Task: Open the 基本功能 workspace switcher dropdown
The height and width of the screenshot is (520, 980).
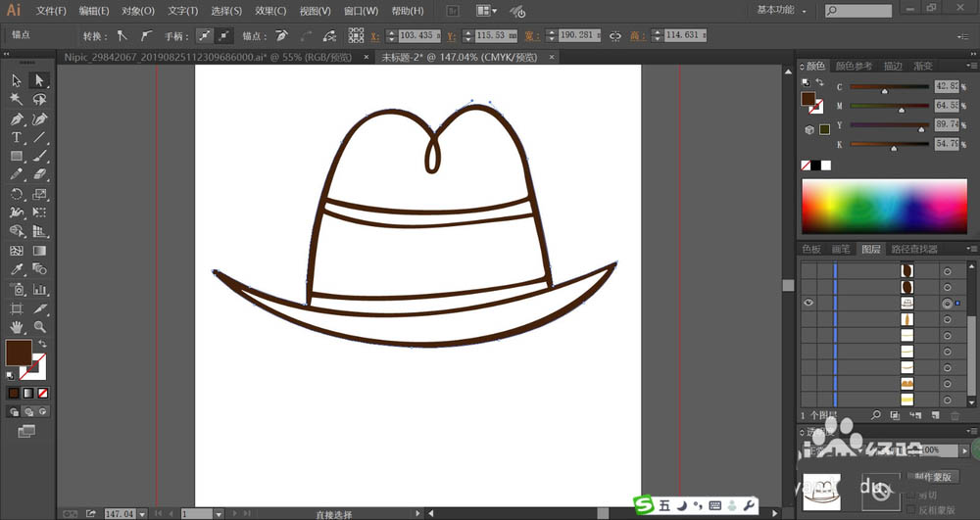Action: 782,11
